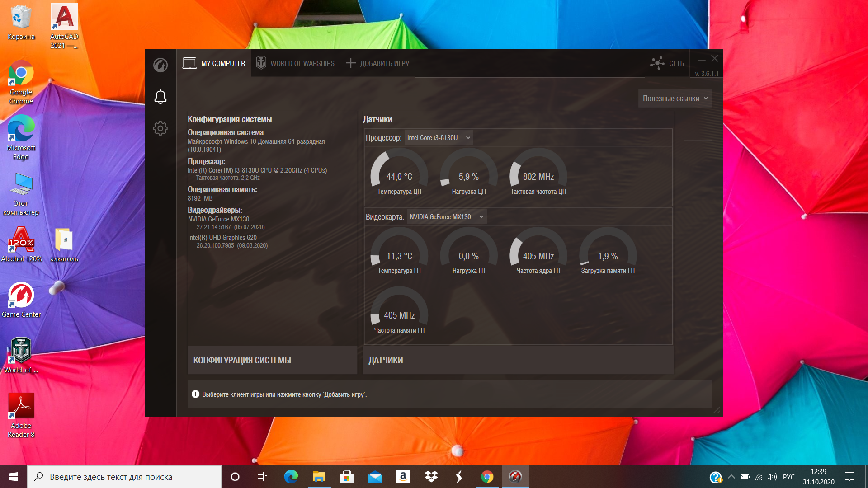Switch to the World of Warships tab
868x488 pixels.
click(x=295, y=63)
